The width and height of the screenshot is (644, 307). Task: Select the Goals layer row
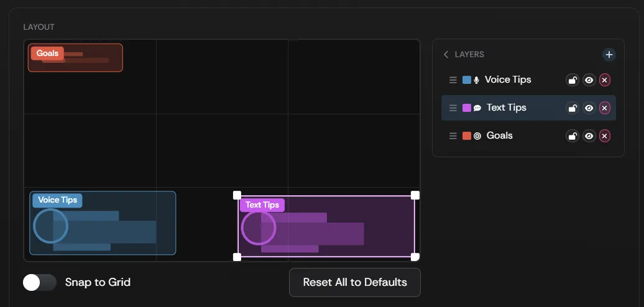[528, 136]
